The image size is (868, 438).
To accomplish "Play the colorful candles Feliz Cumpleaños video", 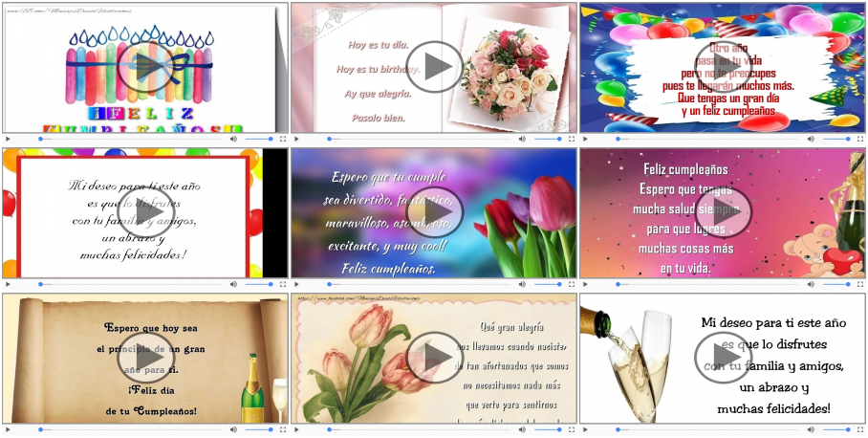I will pos(145,67).
